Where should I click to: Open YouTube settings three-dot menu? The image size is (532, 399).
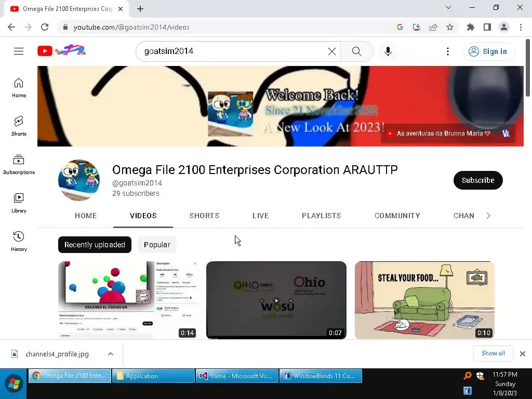[x=447, y=51]
